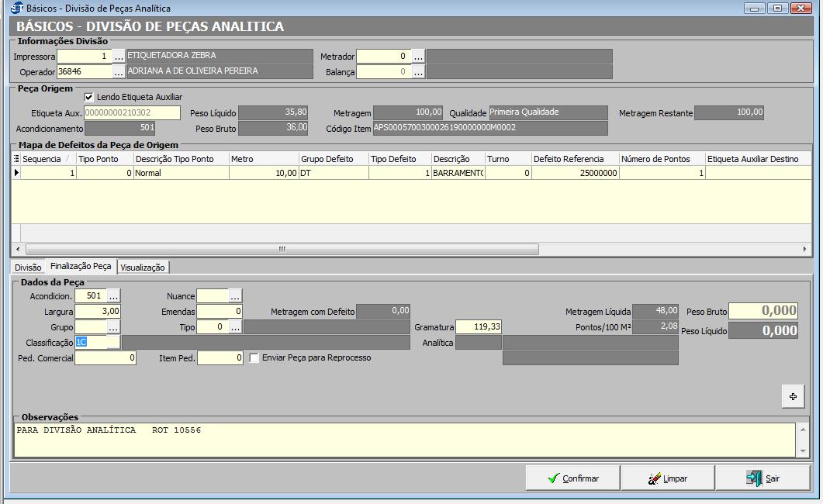Uncheck Lendo Etiqueta Auxiliar checkbox
This screenshot has width=823, height=504.
[89, 97]
